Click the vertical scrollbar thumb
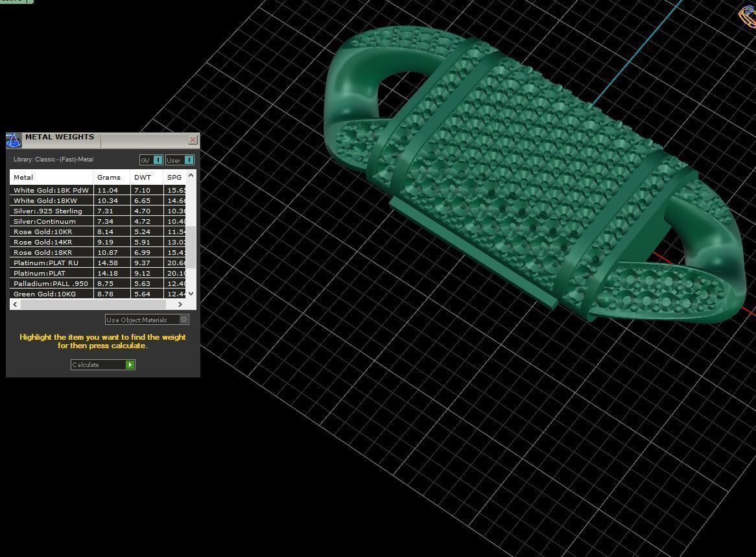 (x=191, y=248)
